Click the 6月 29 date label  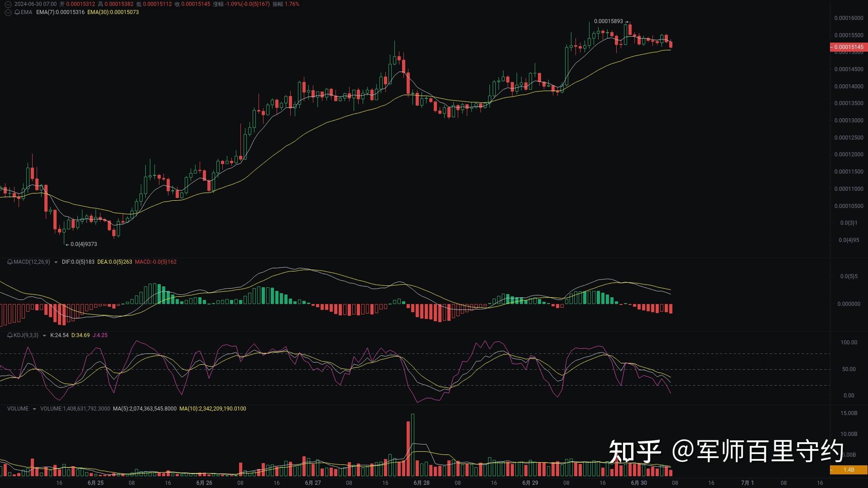[530, 483]
